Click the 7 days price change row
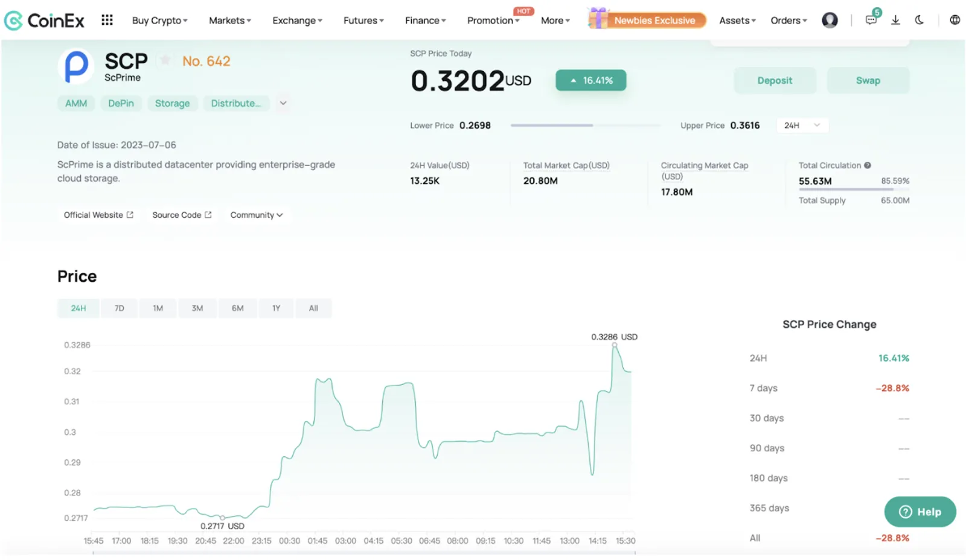 click(x=829, y=388)
